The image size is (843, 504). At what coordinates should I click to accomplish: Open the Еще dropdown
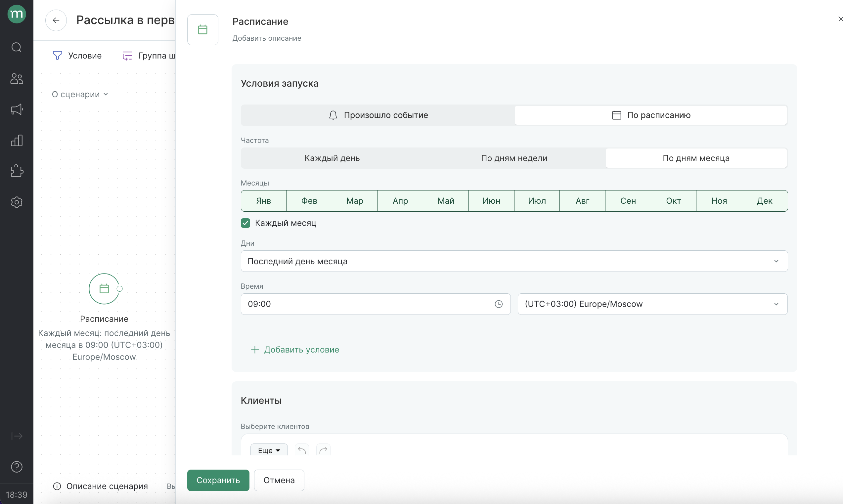[269, 450]
